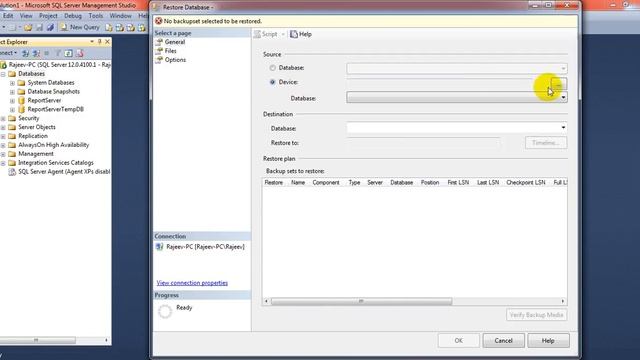Image resolution: width=640 pixels, height=360 pixels.
Task: Open Object Explorer window position dropdown arrow
Action: [92, 42]
